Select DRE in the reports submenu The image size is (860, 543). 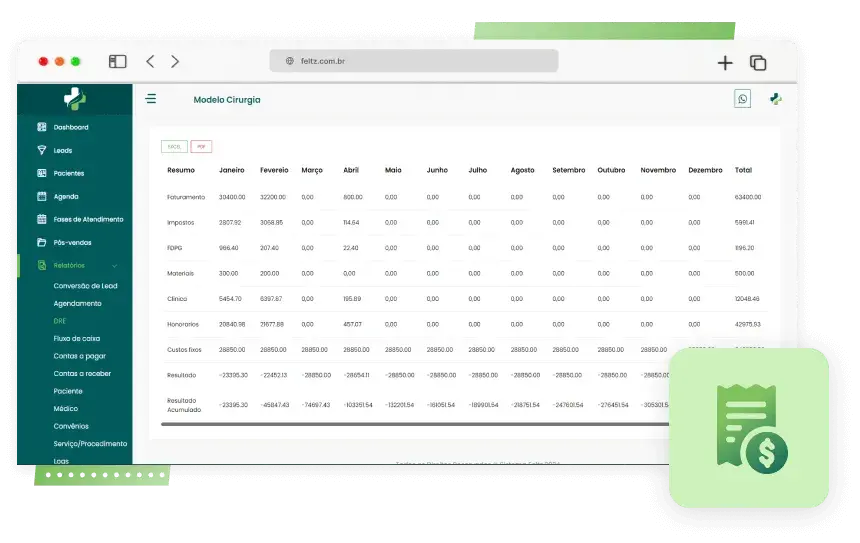pyautogui.click(x=60, y=321)
